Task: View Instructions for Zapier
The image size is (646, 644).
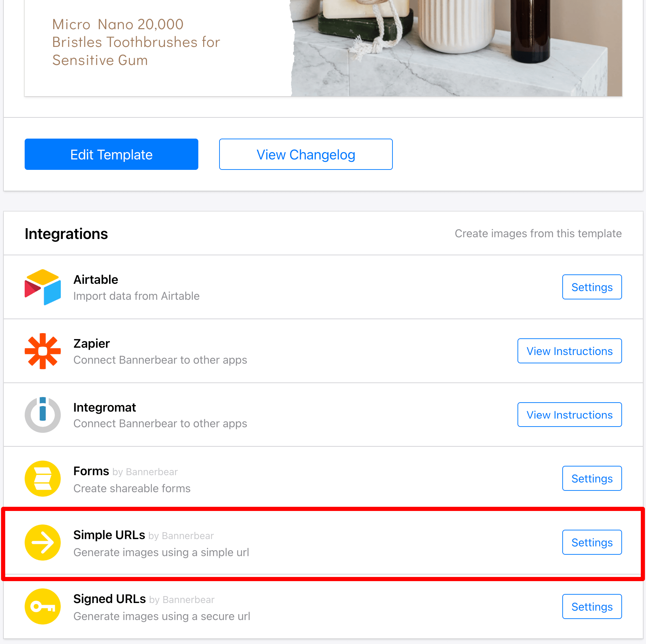Action: coord(569,351)
